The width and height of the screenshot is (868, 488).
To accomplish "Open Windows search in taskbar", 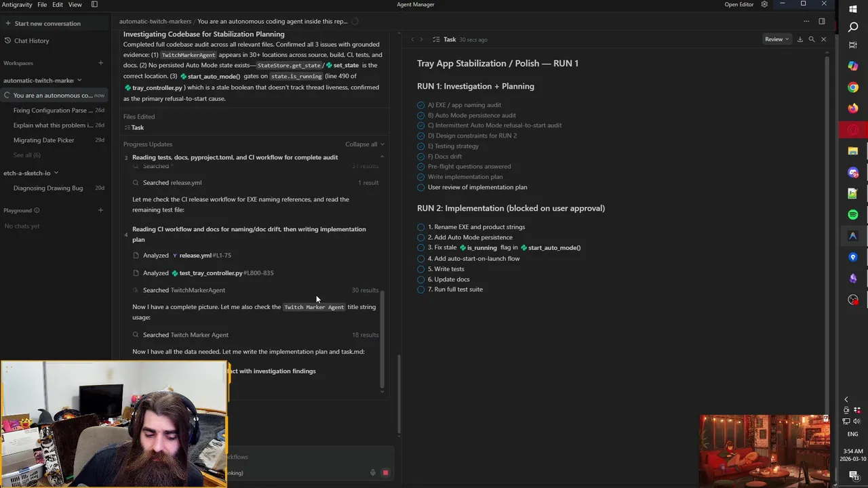I will coord(853,27).
